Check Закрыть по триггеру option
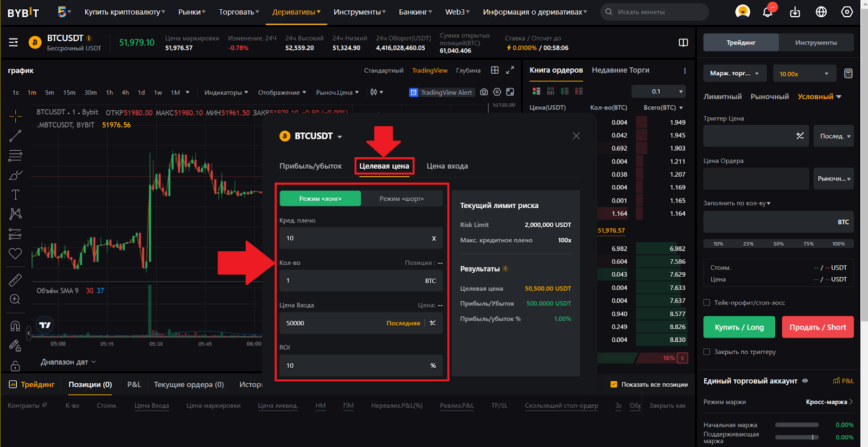This screenshot has height=447, width=868. 707,352
